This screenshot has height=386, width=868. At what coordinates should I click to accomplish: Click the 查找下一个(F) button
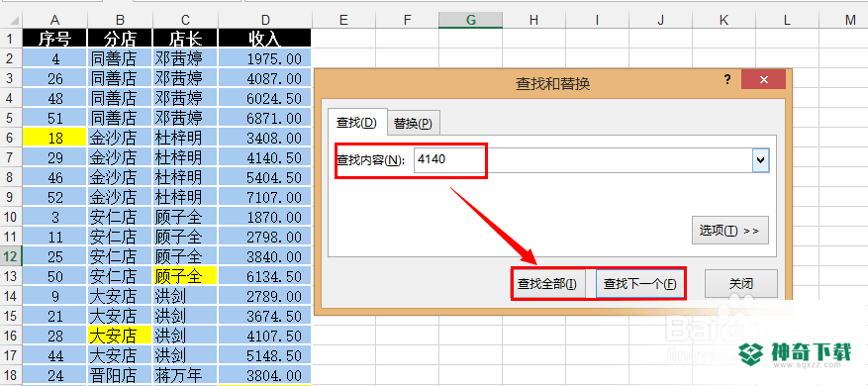[640, 284]
